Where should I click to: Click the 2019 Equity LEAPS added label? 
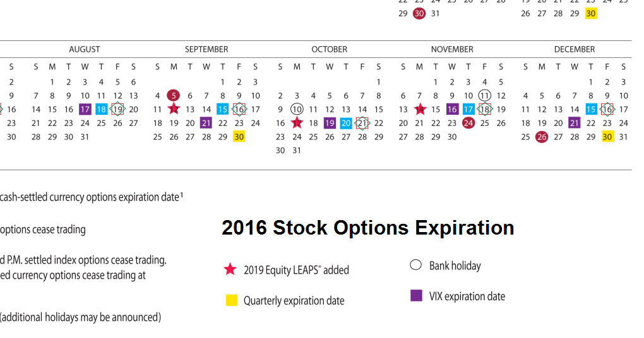click(296, 270)
